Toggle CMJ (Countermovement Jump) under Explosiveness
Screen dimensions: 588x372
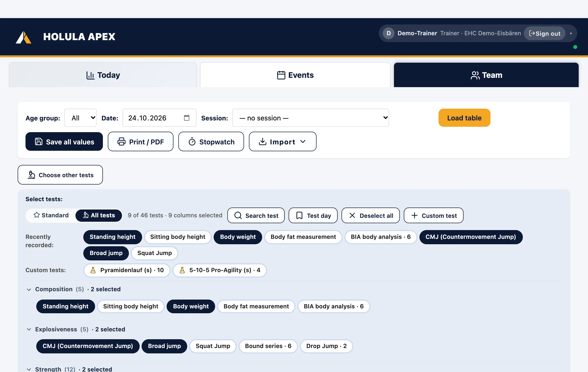click(88, 346)
